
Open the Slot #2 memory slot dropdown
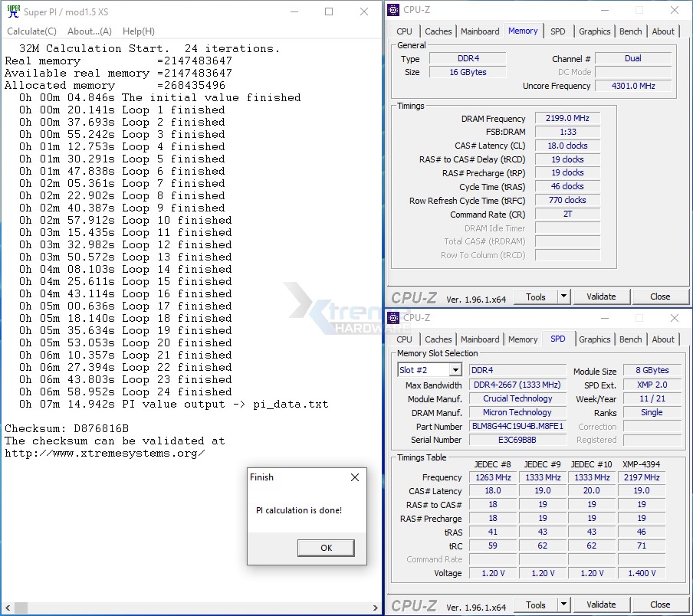click(x=455, y=370)
